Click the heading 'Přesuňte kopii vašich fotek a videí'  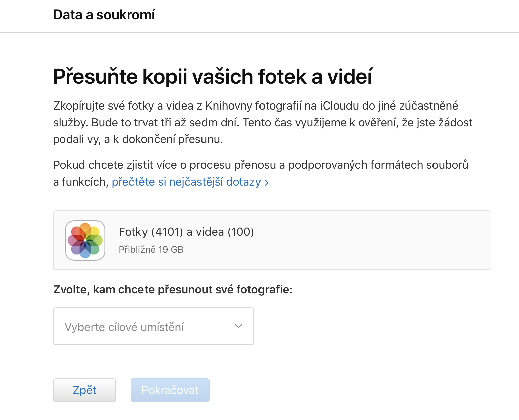[x=213, y=77]
